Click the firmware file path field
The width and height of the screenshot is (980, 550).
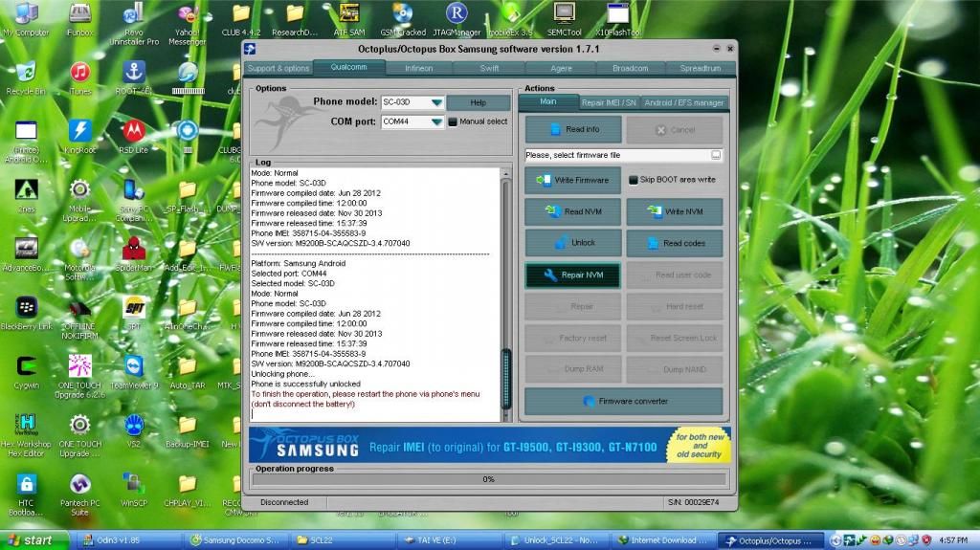coord(617,155)
